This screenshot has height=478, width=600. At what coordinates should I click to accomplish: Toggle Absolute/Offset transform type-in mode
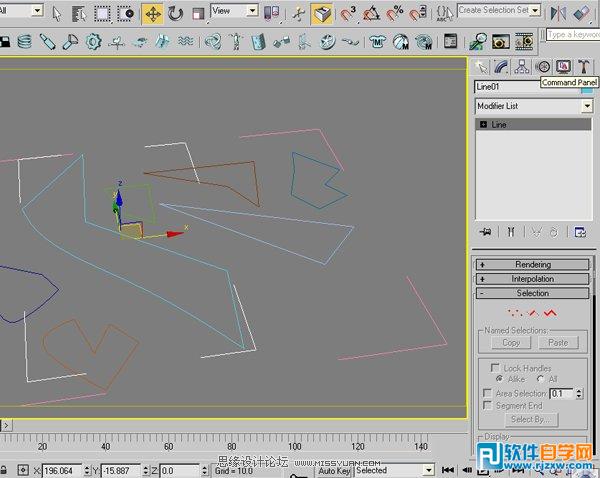tap(23, 470)
